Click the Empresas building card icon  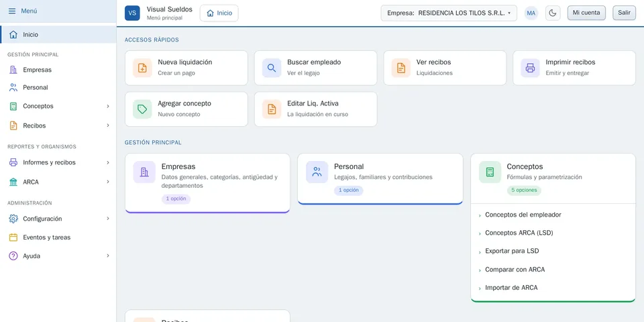144,172
